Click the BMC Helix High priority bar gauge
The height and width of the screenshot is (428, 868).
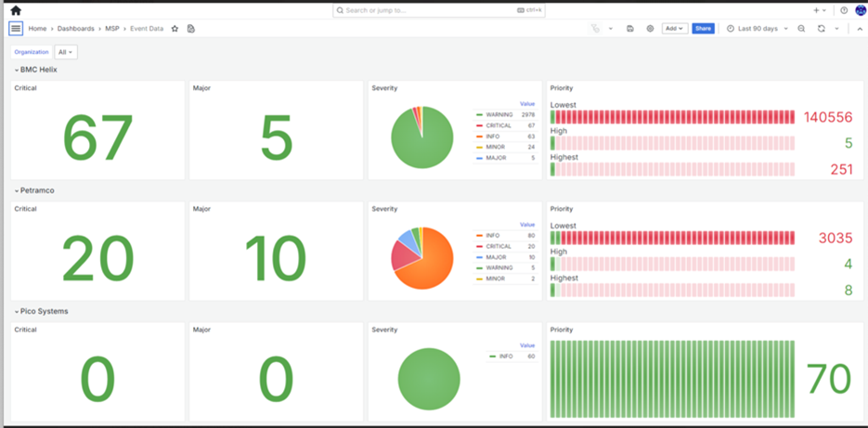coord(673,143)
